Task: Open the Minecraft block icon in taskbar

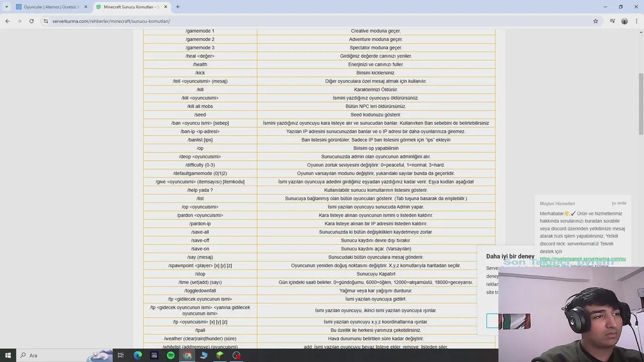Action: [x=220, y=355]
